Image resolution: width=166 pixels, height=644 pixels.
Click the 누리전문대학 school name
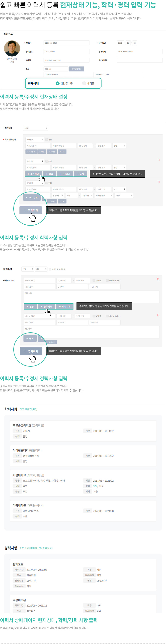tap(21, 450)
